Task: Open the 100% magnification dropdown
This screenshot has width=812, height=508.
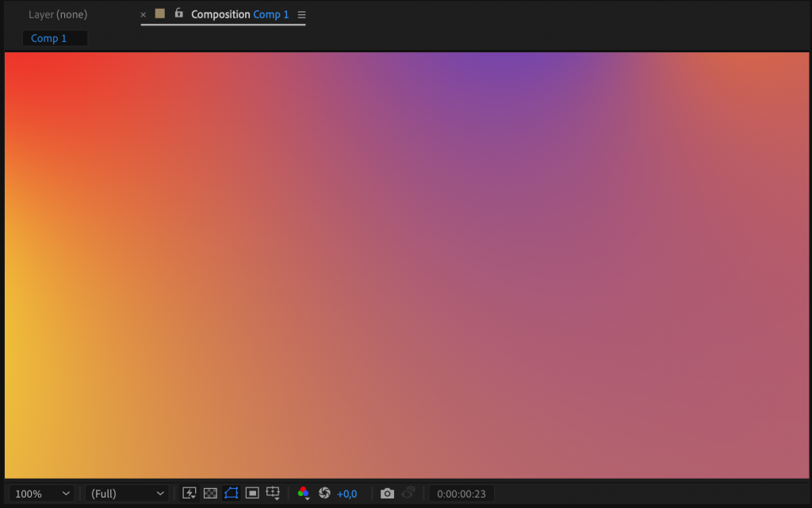Action: (x=41, y=493)
